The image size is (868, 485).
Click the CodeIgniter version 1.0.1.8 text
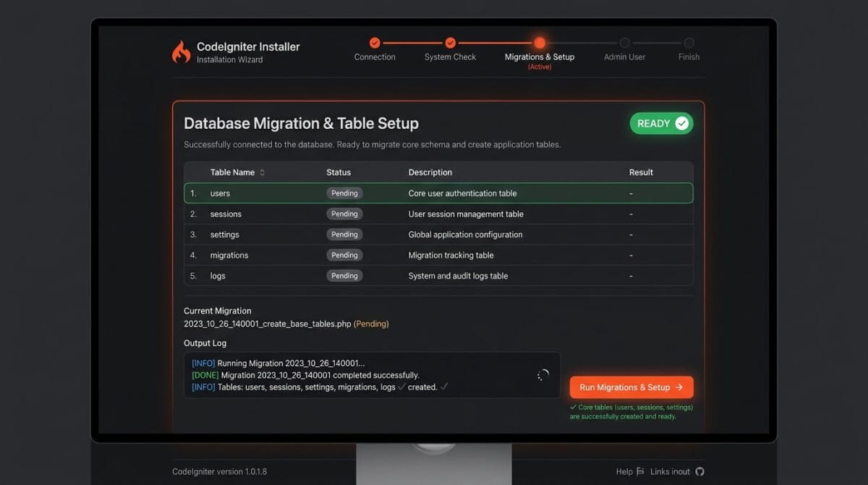click(219, 471)
